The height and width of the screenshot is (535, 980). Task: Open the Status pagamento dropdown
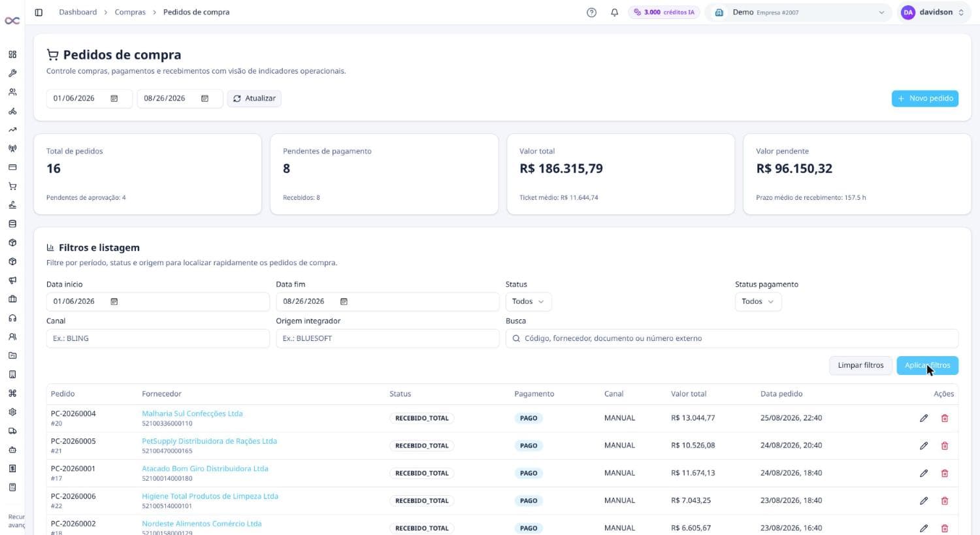[x=758, y=301]
